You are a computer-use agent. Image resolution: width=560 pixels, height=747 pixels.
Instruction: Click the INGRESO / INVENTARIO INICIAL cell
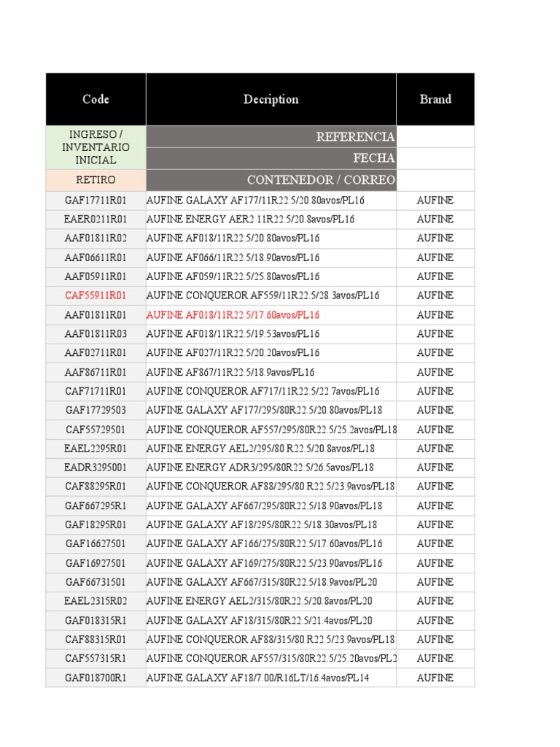(x=96, y=147)
